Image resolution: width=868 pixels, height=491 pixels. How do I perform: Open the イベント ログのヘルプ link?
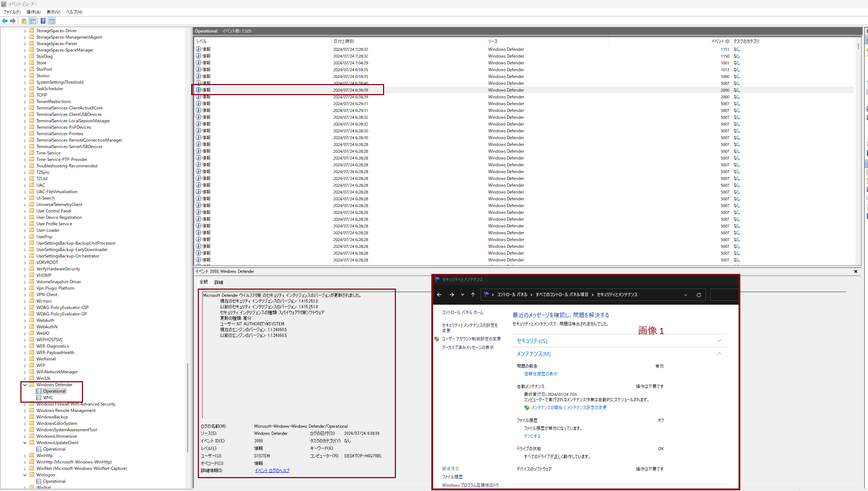272,471
